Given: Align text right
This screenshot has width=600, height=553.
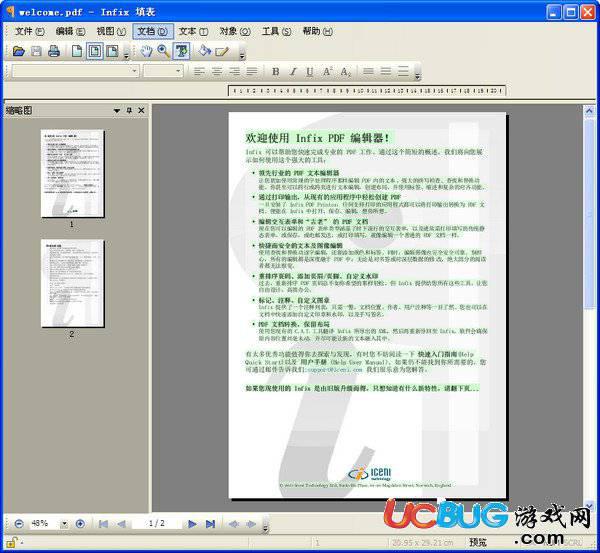Looking at the screenshot, I should (234, 71).
